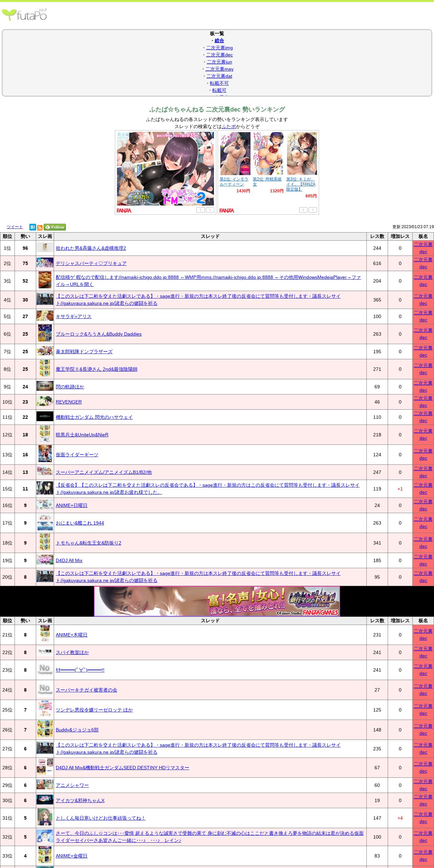Open thread おにまい&艦これ 1944
Viewport: 434px width, 868px height.
pyautogui.click(x=80, y=523)
